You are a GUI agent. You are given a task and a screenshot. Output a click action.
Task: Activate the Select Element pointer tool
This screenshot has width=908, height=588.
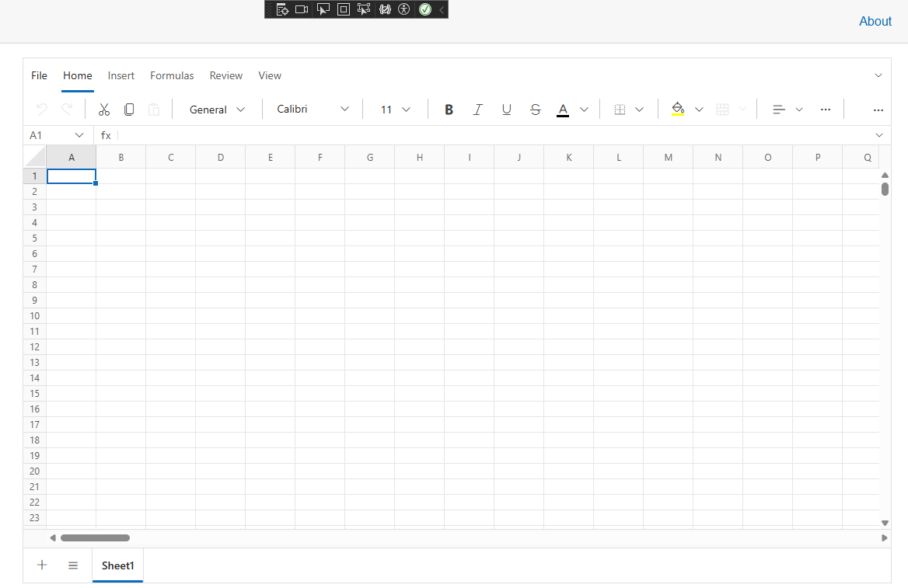click(x=323, y=9)
